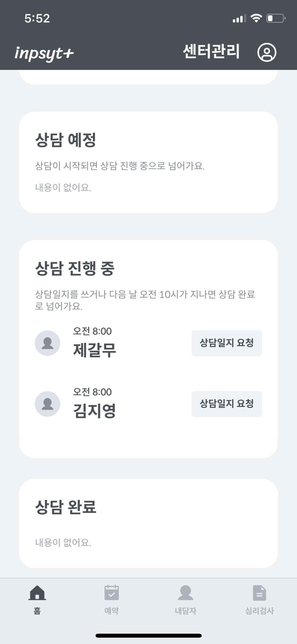Tap the 상담 예정 card heading
Image resolution: width=297 pixels, height=644 pixels.
click(x=66, y=140)
